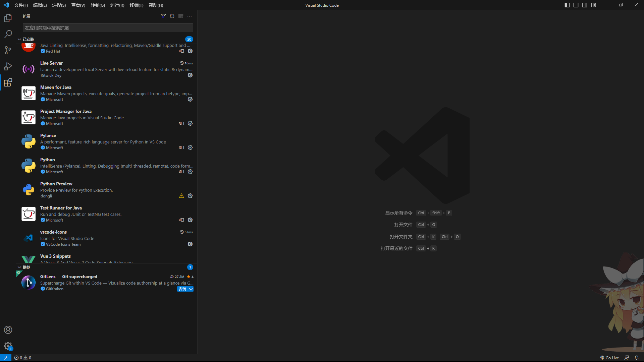Open GitLens install dropdown arrow

point(191,289)
